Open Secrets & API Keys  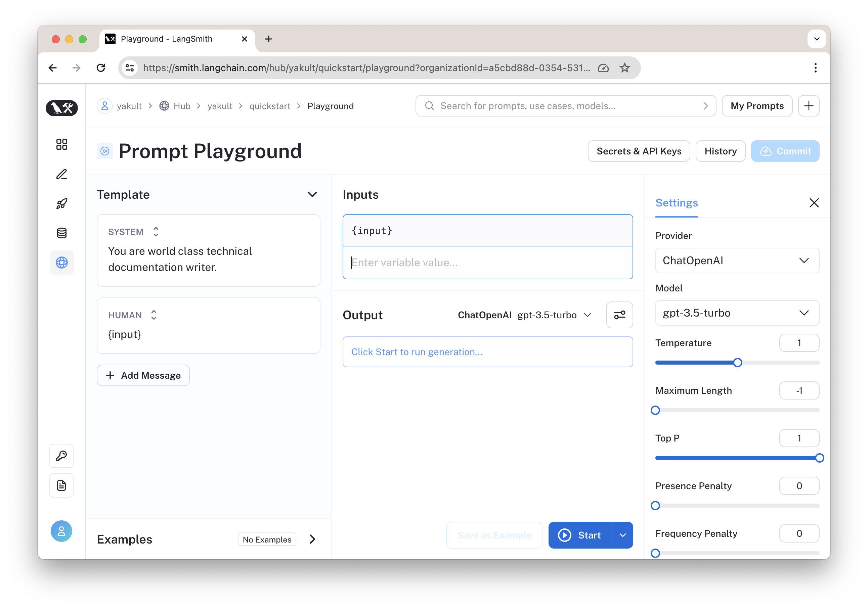click(639, 151)
